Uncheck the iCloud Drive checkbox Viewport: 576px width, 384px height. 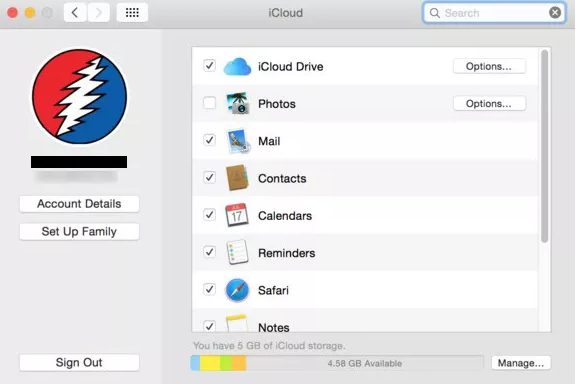pyautogui.click(x=209, y=66)
